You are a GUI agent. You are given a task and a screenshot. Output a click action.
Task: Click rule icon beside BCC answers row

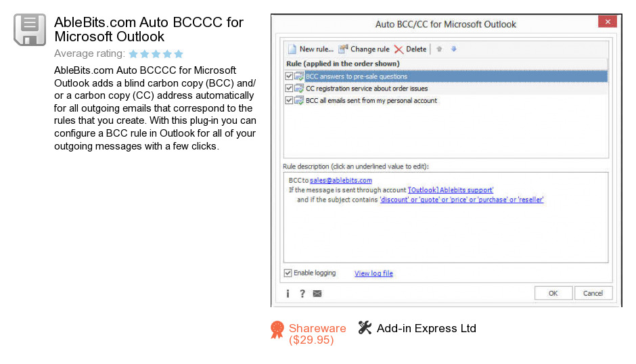click(299, 76)
